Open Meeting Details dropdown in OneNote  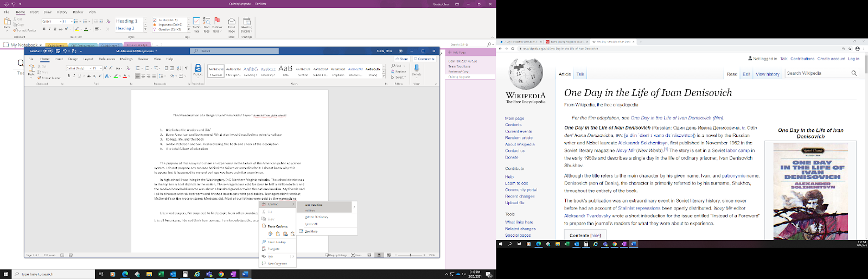coord(246,24)
